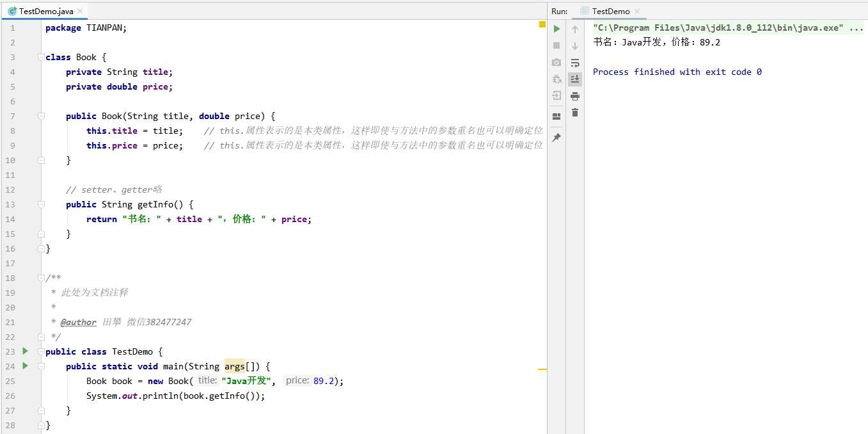Click the highlighted 'args' parameter
The width and height of the screenshot is (868, 434).
pos(235,366)
